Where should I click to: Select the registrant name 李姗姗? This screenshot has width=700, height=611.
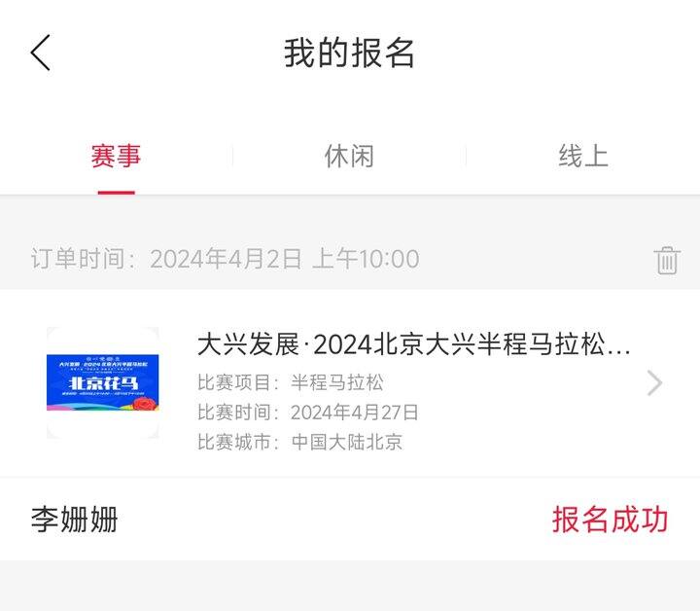point(74,520)
